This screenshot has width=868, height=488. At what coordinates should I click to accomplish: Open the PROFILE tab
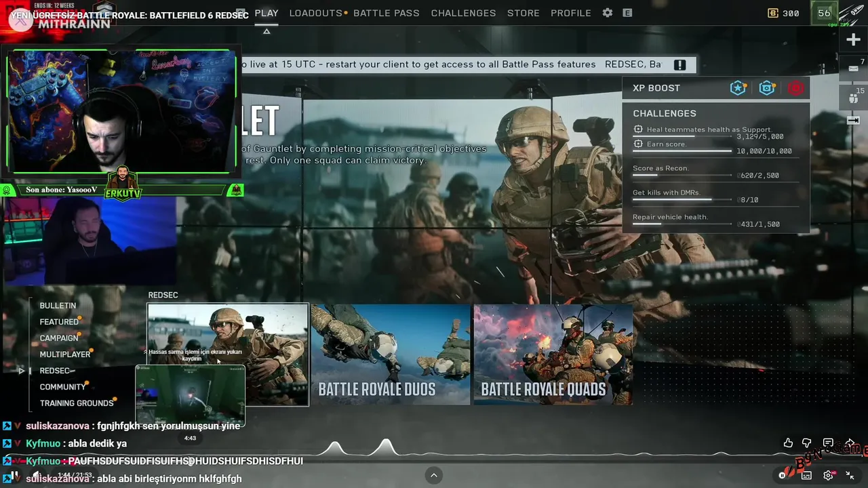pos(571,13)
